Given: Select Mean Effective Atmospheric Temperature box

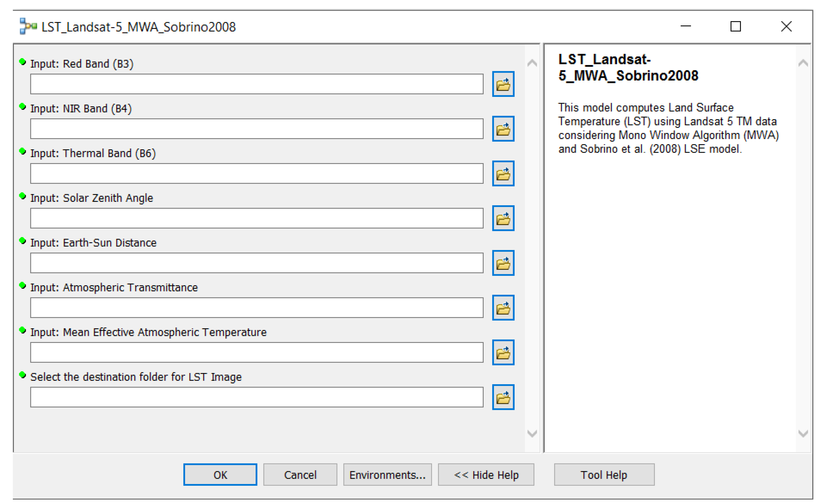Looking at the screenshot, I should coord(257,352).
